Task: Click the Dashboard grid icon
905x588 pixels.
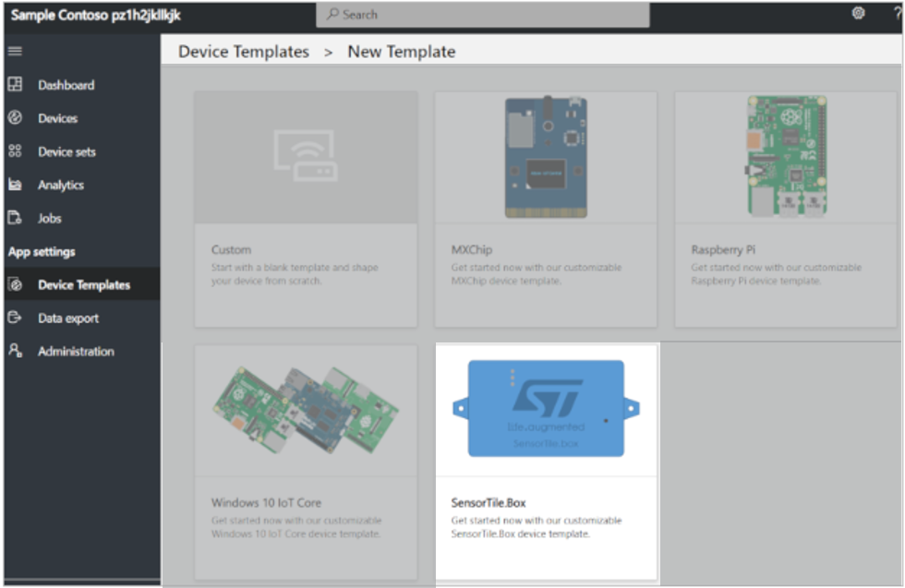Action: (15, 84)
